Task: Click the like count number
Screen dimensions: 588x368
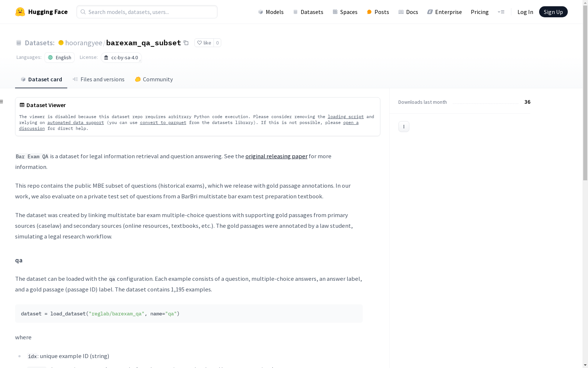Action: click(x=218, y=43)
